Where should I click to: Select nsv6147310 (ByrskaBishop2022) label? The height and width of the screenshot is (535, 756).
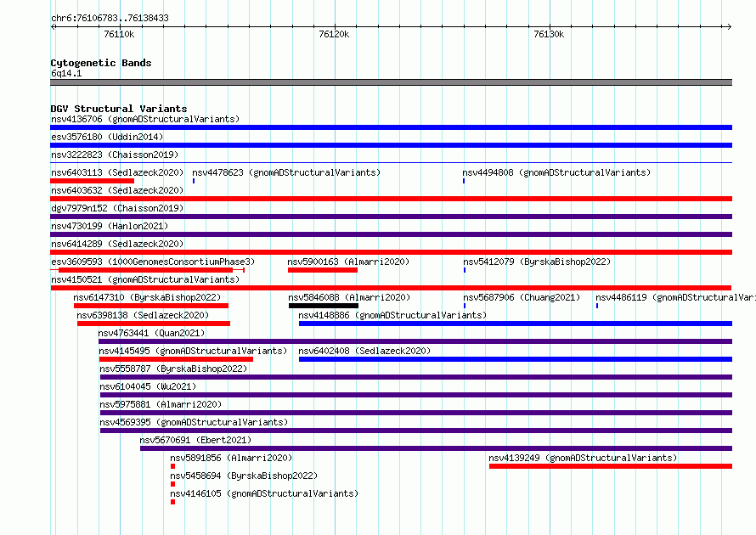pyautogui.click(x=147, y=297)
